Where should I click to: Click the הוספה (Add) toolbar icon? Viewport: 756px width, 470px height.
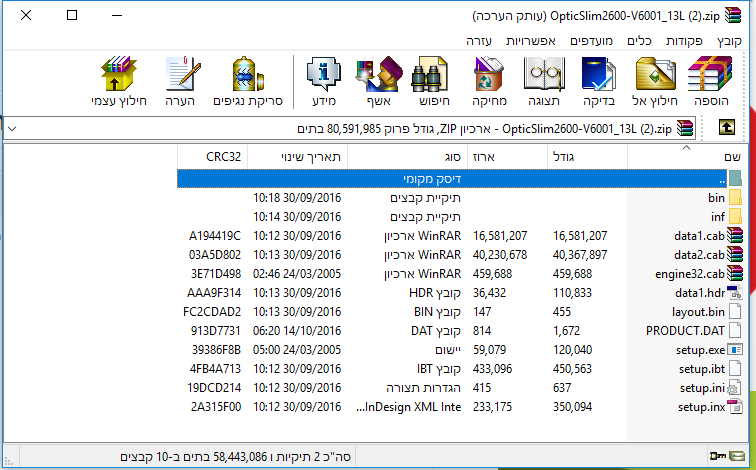(710, 74)
